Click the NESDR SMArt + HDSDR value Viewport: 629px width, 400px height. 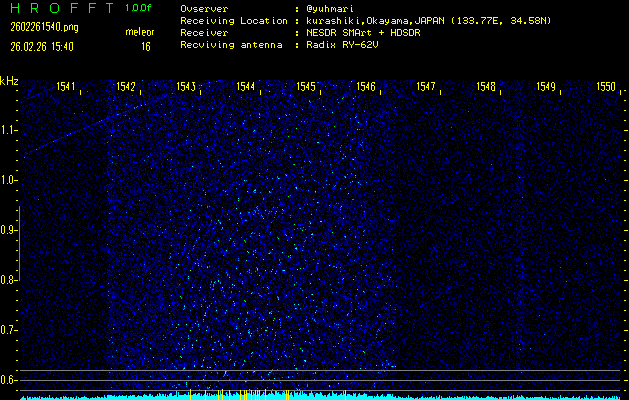(363, 33)
